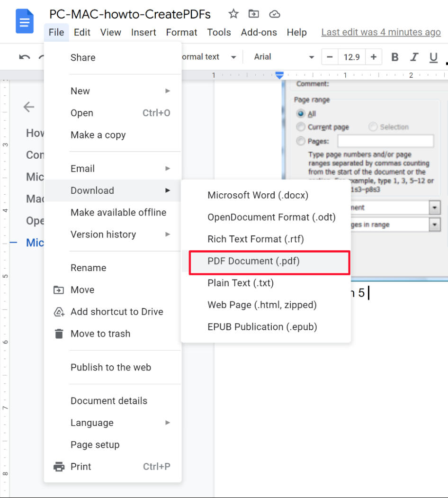The width and height of the screenshot is (448, 498).
Task: Click the Pages number input field
Action: 386,141
